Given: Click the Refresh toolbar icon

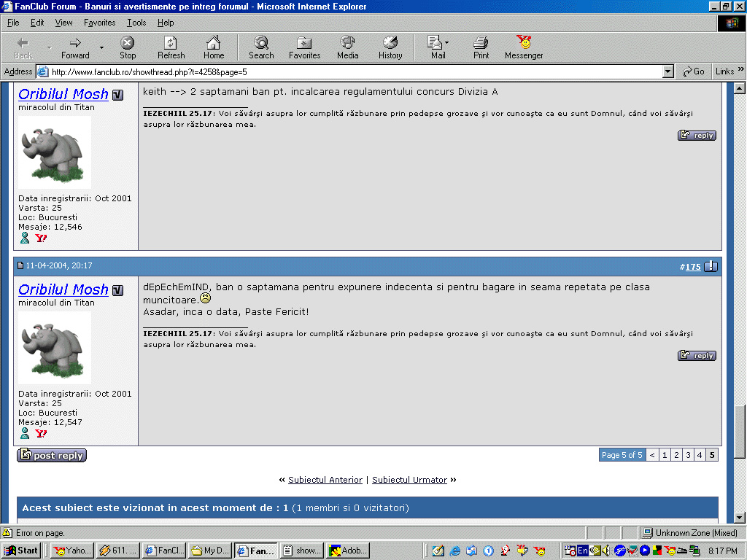Looking at the screenshot, I should tap(171, 47).
